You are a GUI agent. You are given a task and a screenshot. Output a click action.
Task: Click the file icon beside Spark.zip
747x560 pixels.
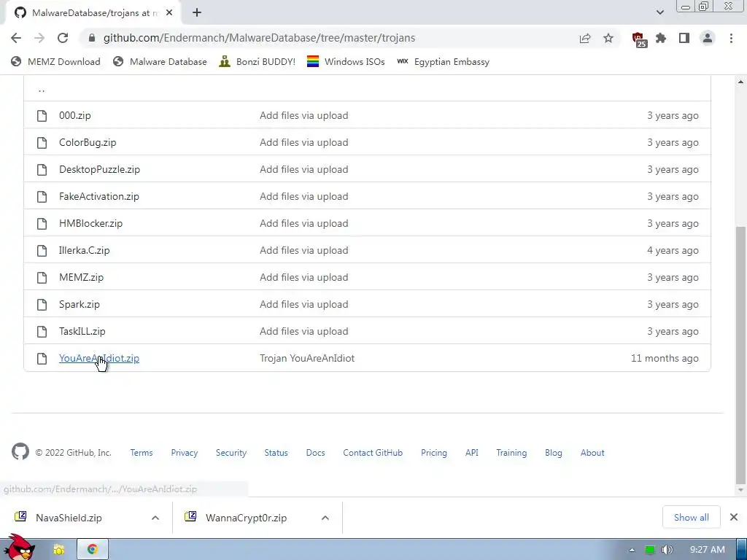coord(42,305)
